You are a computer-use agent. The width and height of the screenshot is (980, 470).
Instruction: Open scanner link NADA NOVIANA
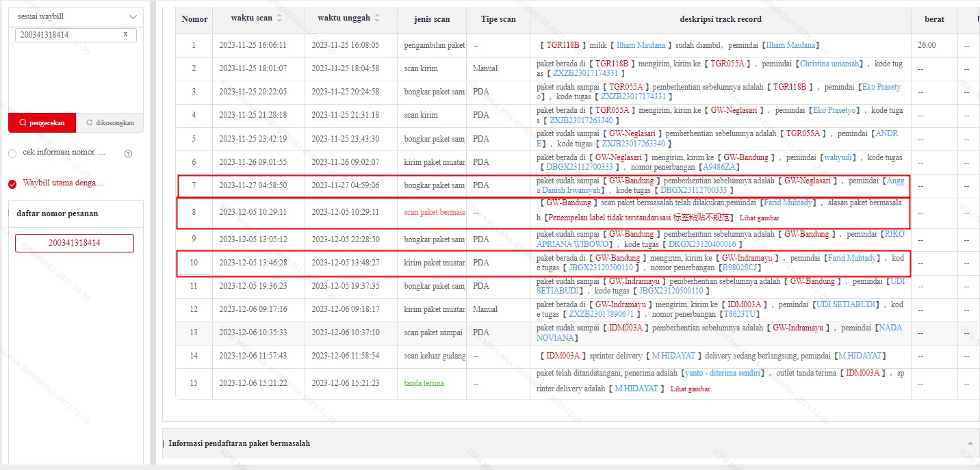click(719, 332)
